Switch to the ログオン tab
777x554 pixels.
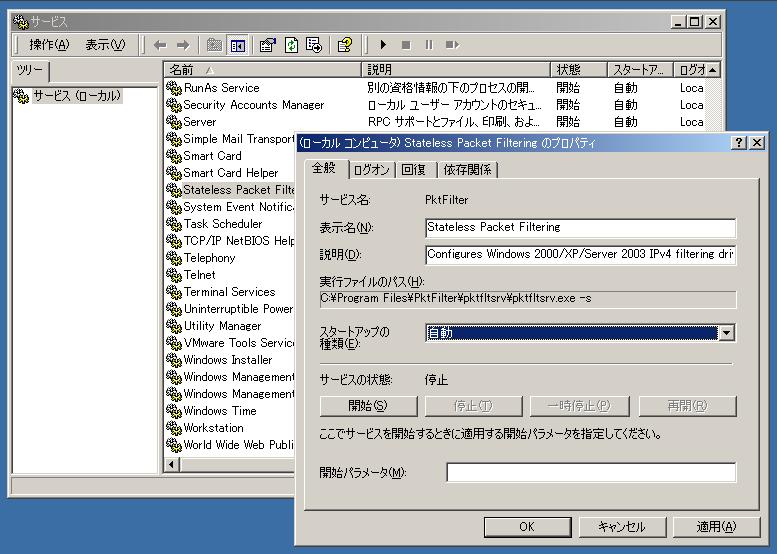point(372,170)
